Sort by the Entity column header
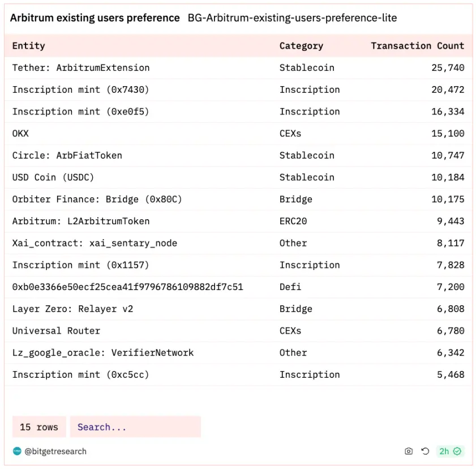This screenshot has width=476, height=469. [x=28, y=46]
